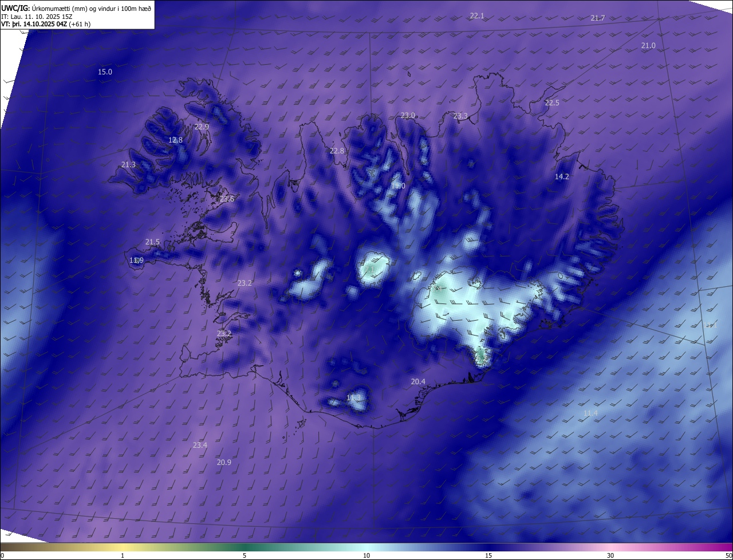Click the legend tick label 30
733x560 pixels.
pyautogui.click(x=610, y=555)
